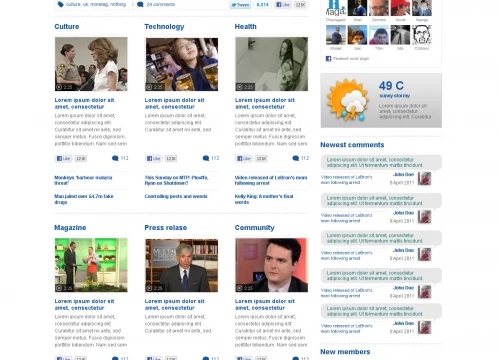Click the Facebook logo icon by social plugin
Viewport: 500px width, 360px height.
(x=328, y=59)
